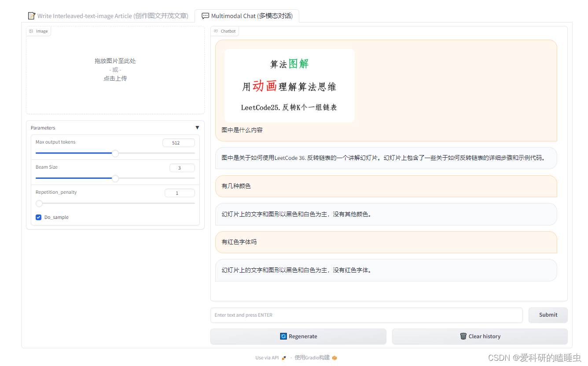Click the user message '有红色字体吗'
Image resolution: width=588 pixels, height=366 pixels.
386,242
